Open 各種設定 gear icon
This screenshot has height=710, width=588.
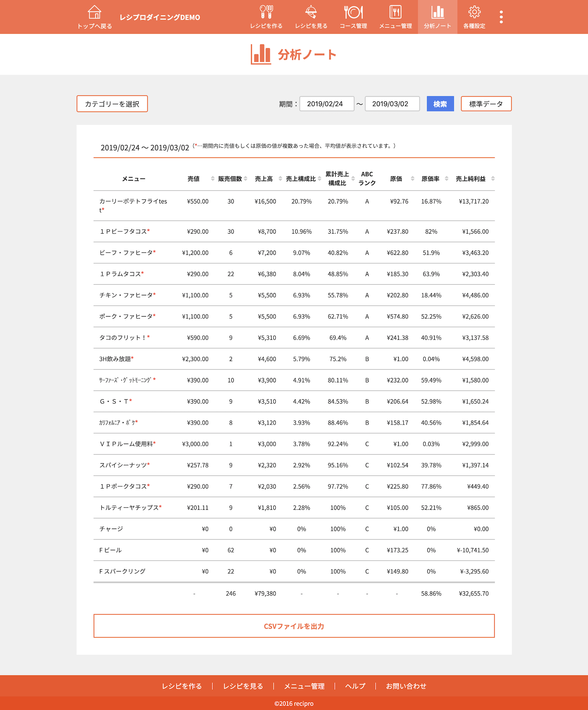pos(474,12)
